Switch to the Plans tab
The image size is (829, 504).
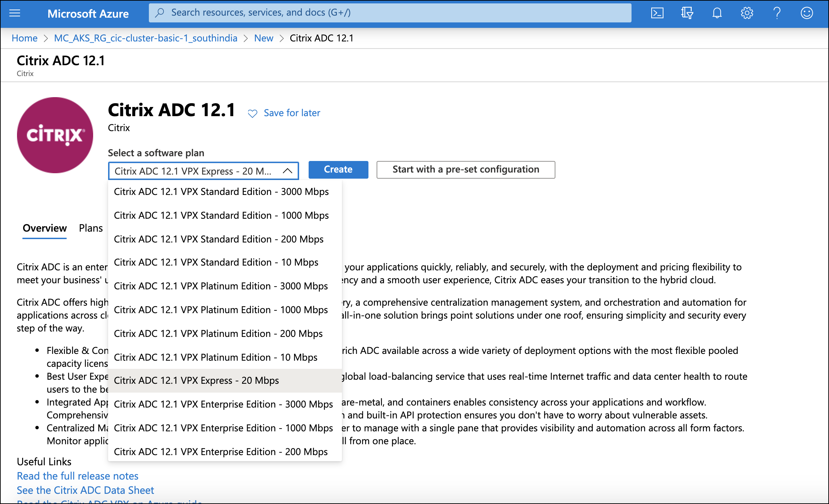click(x=91, y=228)
